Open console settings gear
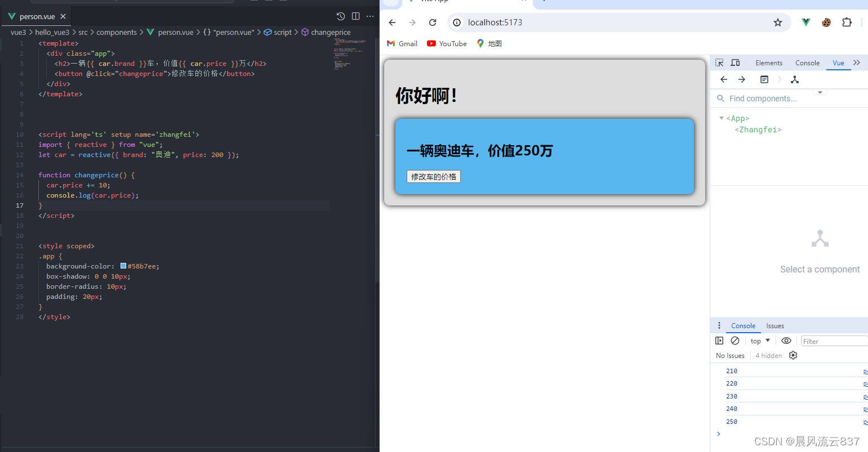Screen dimensions: 868x452 pos(793,355)
